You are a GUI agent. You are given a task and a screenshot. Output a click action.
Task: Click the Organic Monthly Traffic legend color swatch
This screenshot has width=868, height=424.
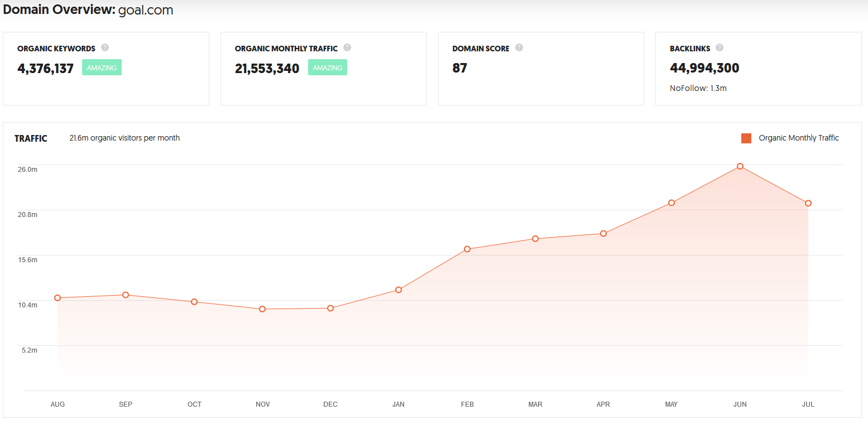(746, 138)
